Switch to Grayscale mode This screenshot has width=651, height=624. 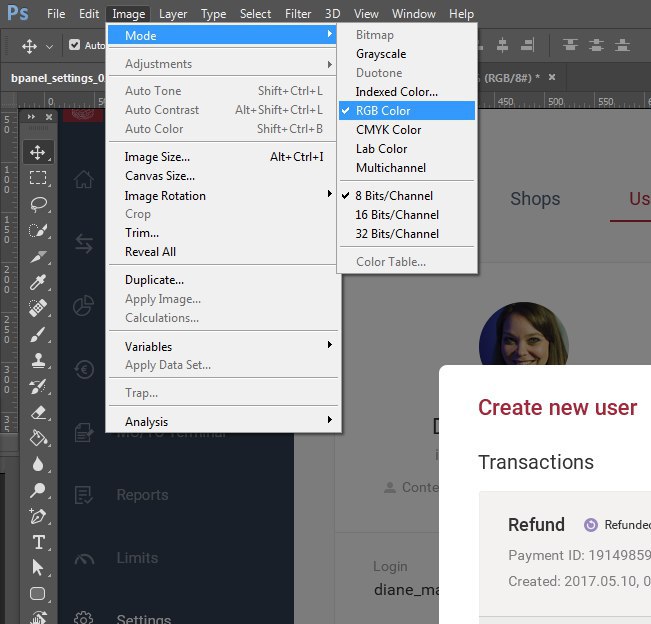407,54
